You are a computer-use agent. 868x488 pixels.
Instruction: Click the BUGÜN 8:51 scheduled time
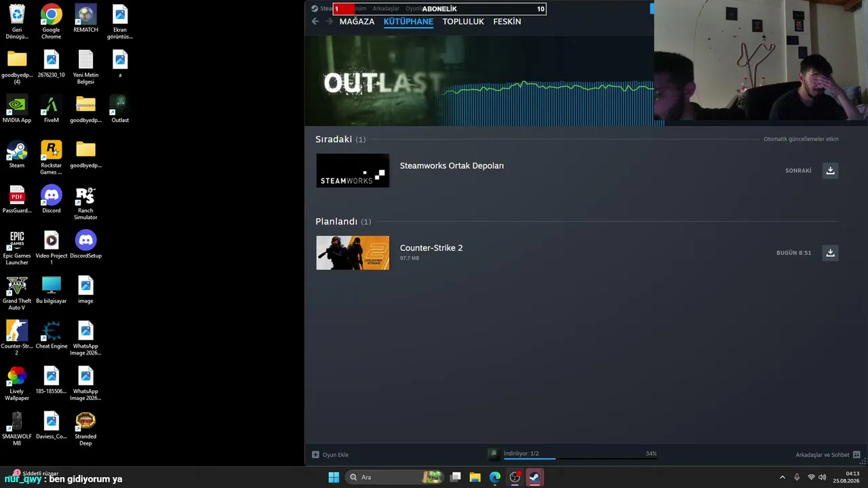[x=793, y=253]
